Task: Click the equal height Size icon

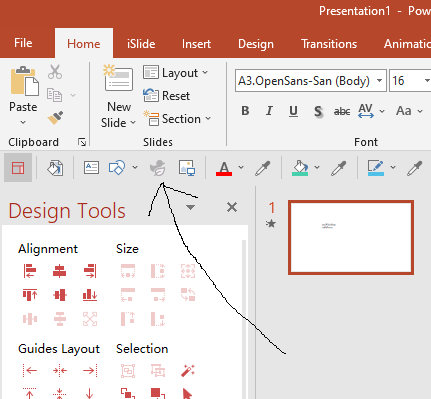Action: [158, 271]
